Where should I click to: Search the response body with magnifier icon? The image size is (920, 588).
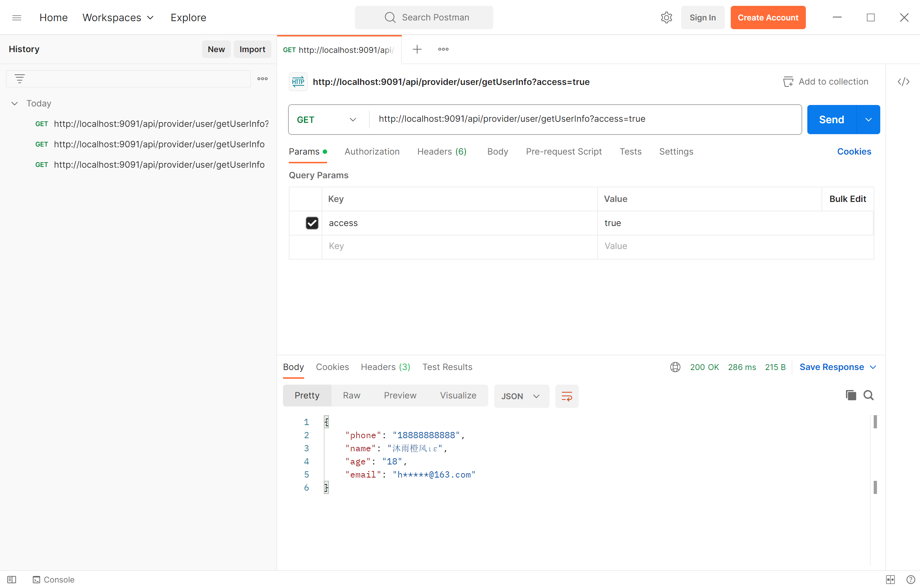[x=869, y=395]
